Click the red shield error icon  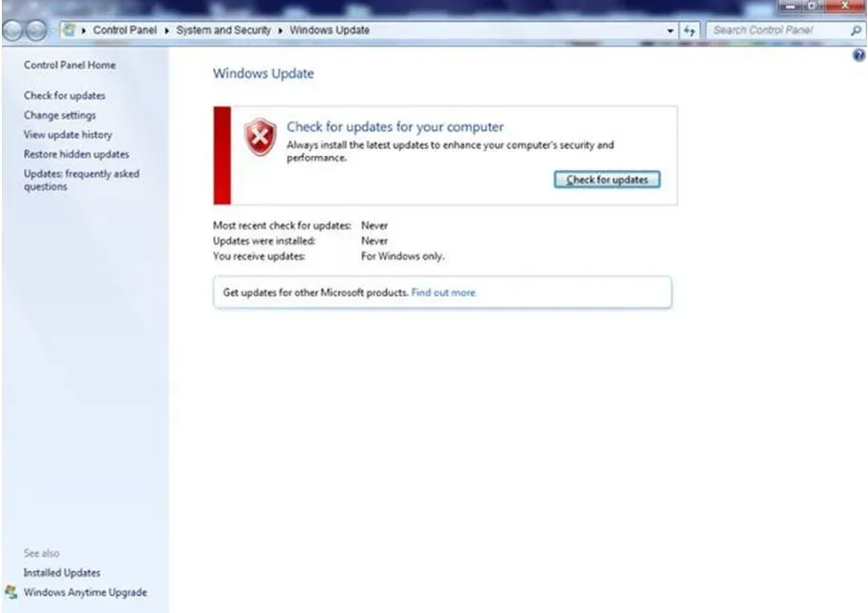click(260, 136)
